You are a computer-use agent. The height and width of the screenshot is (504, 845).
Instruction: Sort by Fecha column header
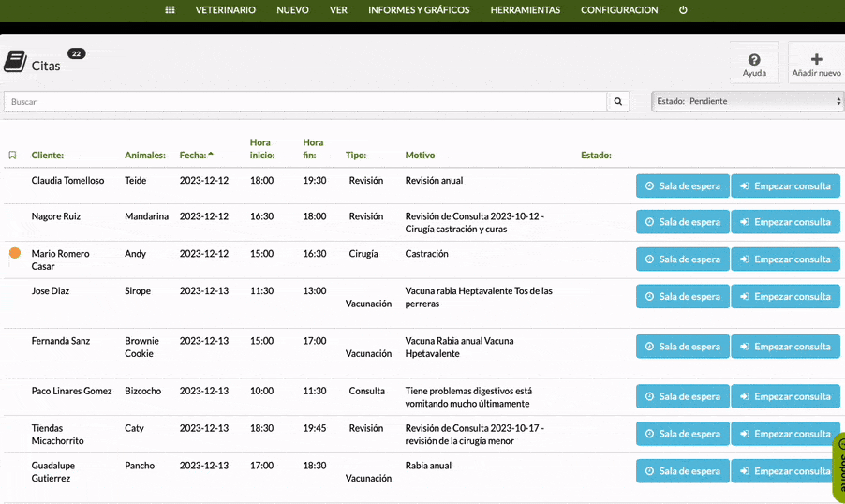click(196, 156)
